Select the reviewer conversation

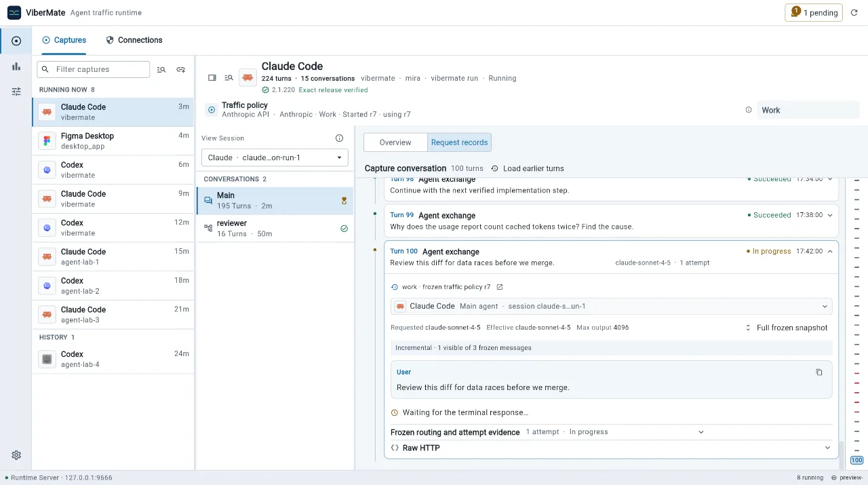tap(275, 229)
